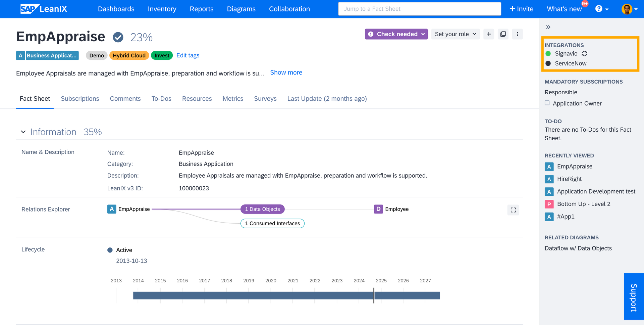Screen dimensions: 644x325
Task: Click the Active lifecycle dot
Action: click(x=110, y=250)
